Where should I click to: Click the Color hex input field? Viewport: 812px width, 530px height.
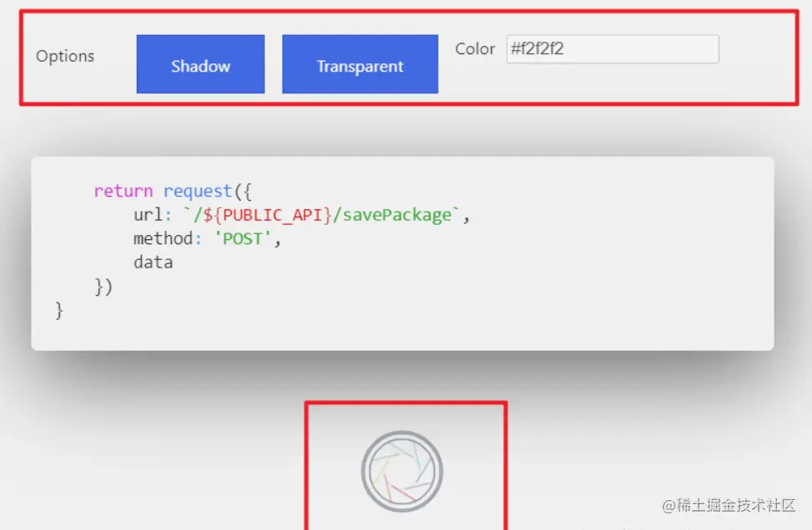tap(613, 49)
